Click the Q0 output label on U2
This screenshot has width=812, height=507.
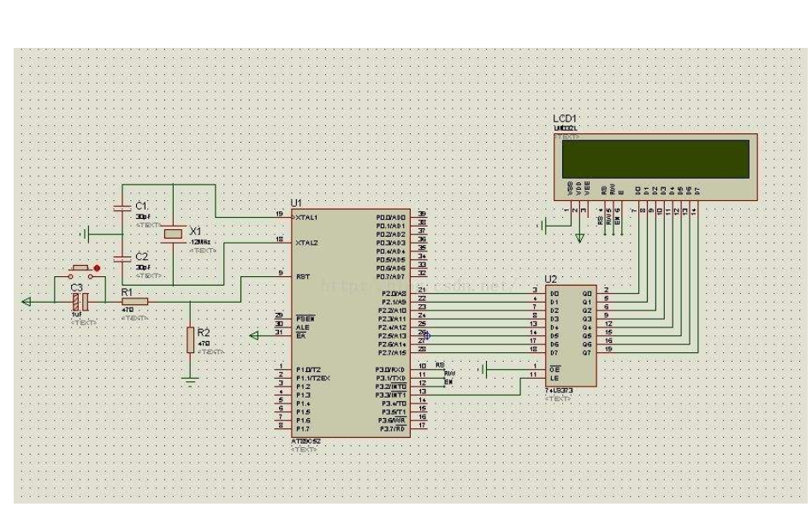point(587,293)
